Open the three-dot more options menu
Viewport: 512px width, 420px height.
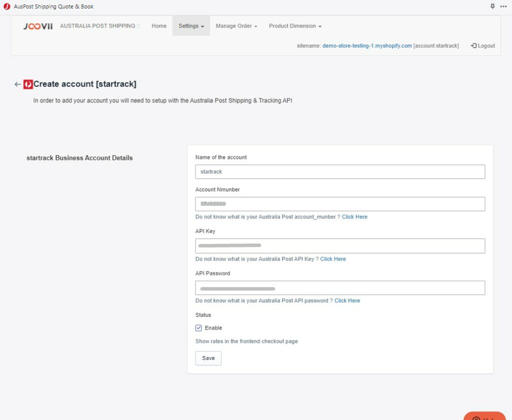(x=503, y=6)
